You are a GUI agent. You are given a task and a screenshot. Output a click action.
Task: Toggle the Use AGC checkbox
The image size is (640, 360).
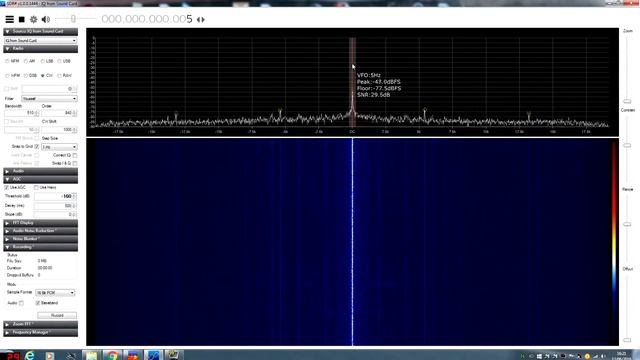point(7,187)
